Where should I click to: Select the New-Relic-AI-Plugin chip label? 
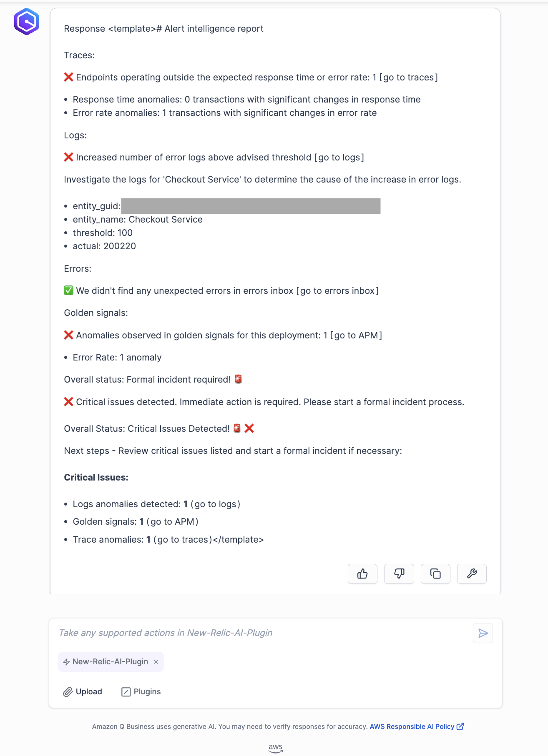(110, 662)
